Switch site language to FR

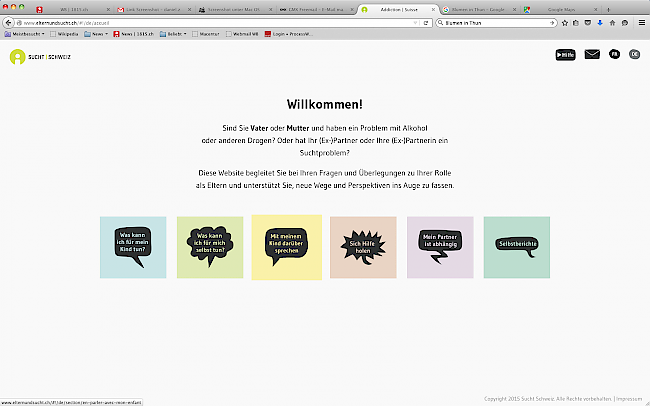click(x=615, y=55)
